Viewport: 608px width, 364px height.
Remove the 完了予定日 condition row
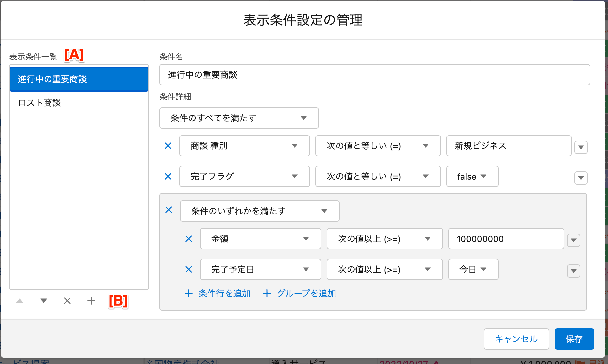(x=189, y=269)
